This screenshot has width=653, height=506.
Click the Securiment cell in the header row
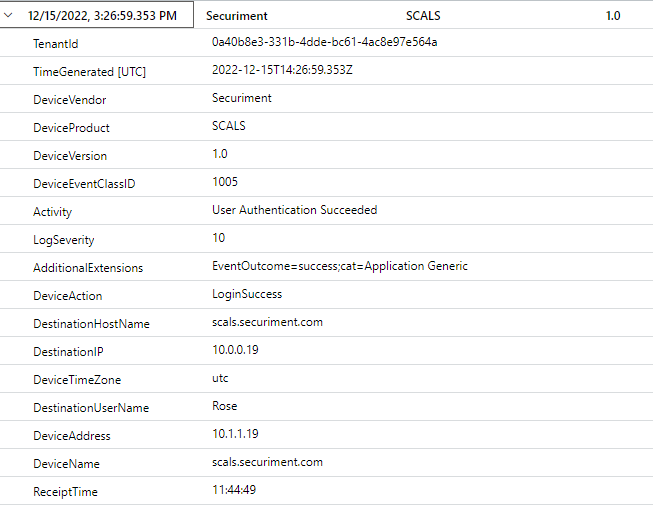[x=237, y=16]
